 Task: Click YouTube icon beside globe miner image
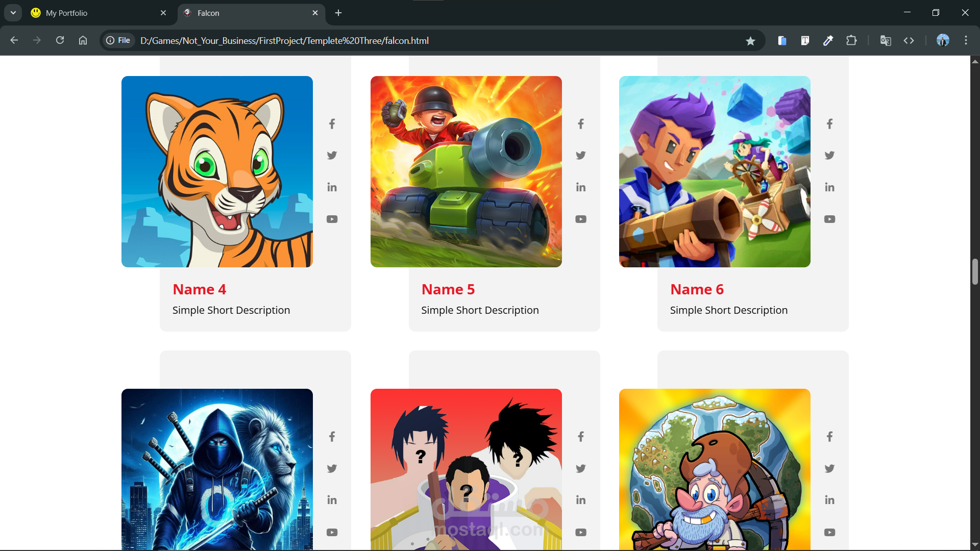829,532
